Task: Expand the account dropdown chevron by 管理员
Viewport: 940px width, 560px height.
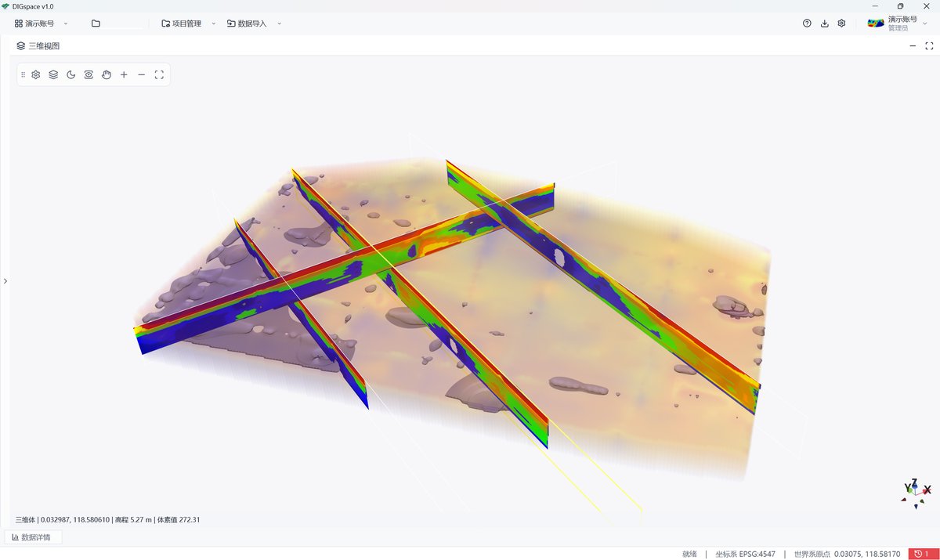Action: 925,23
